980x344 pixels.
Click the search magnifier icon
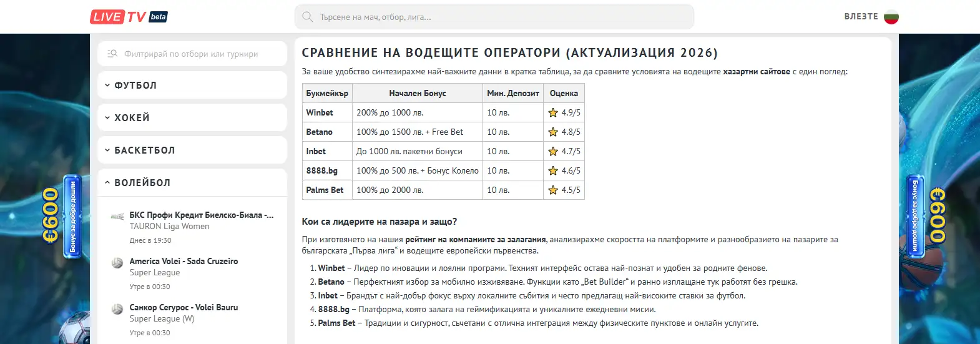[307, 17]
